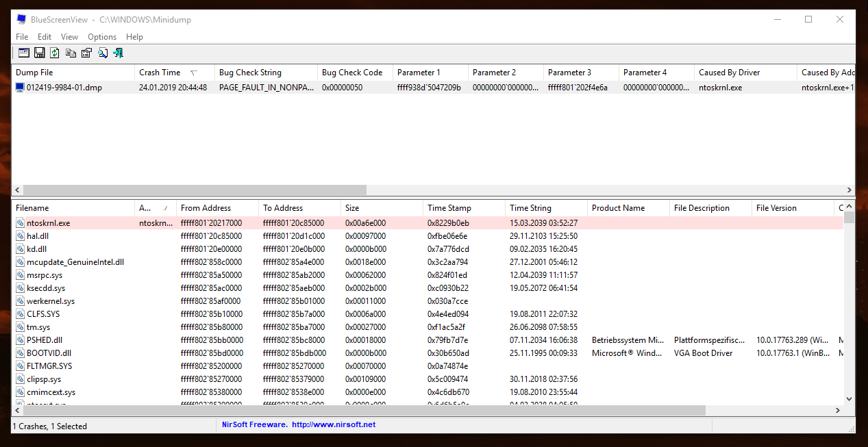Sort crashes by the Dump File column header

tap(73, 73)
